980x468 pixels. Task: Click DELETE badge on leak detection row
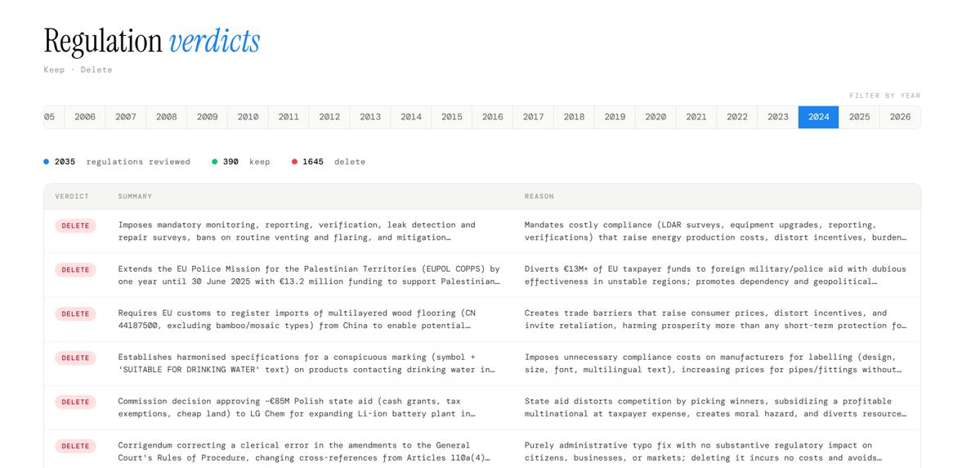[x=76, y=226]
